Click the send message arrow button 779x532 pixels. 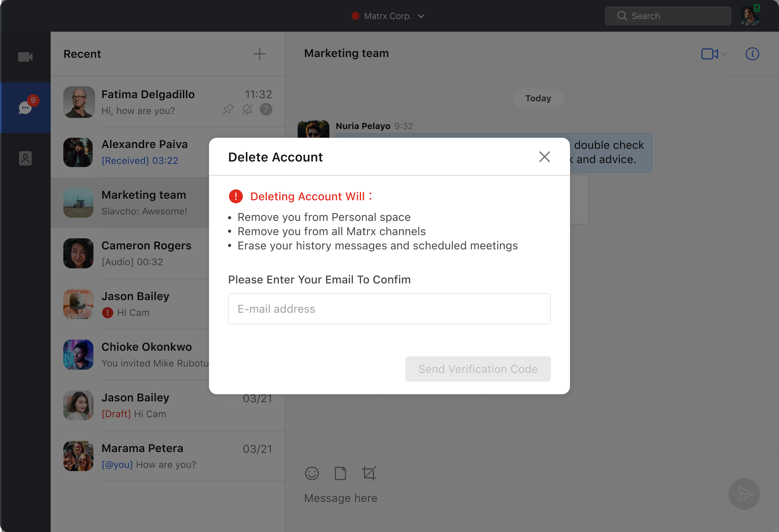coord(744,494)
